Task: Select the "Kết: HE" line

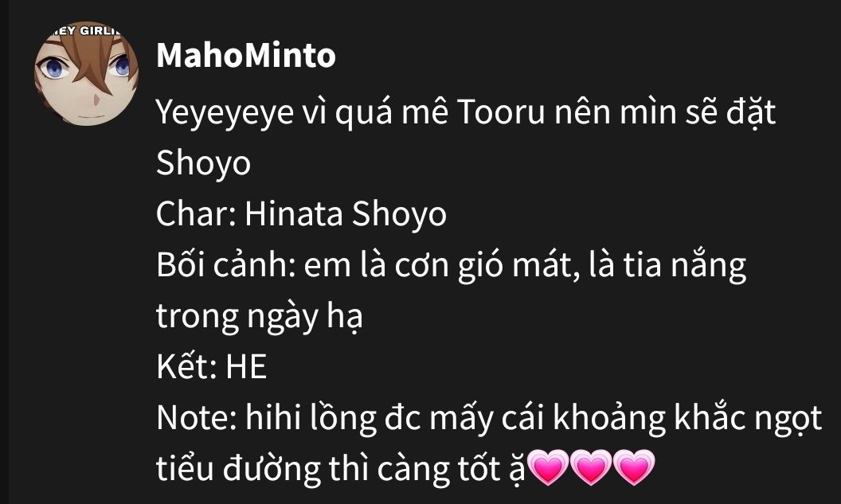Action: pyautogui.click(x=211, y=367)
